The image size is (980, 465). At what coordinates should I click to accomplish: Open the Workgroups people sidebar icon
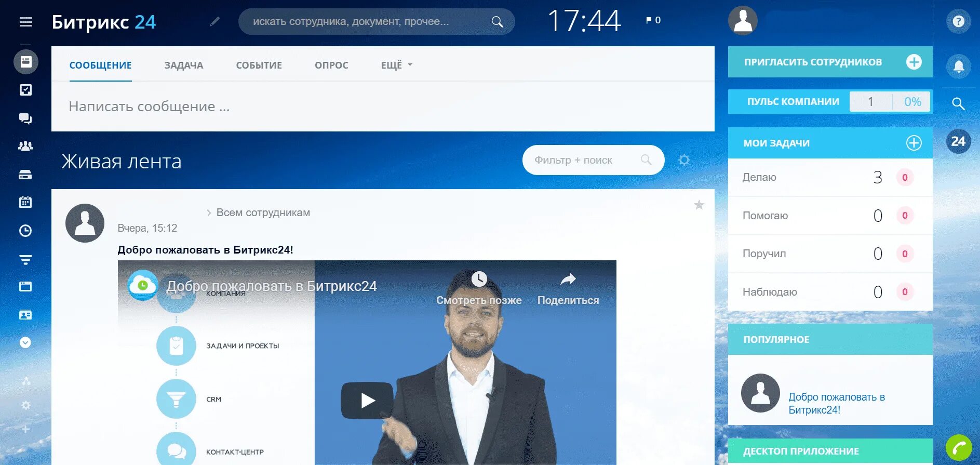(25, 146)
